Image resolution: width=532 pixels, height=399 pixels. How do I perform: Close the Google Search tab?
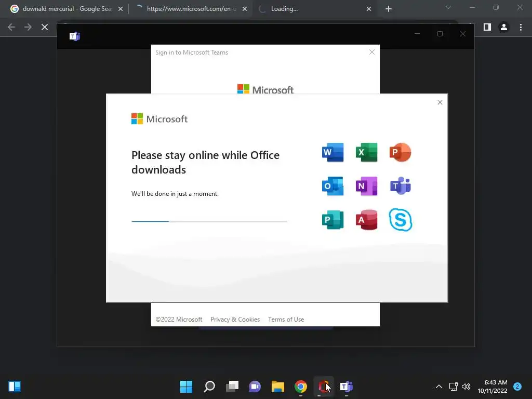coord(121,9)
